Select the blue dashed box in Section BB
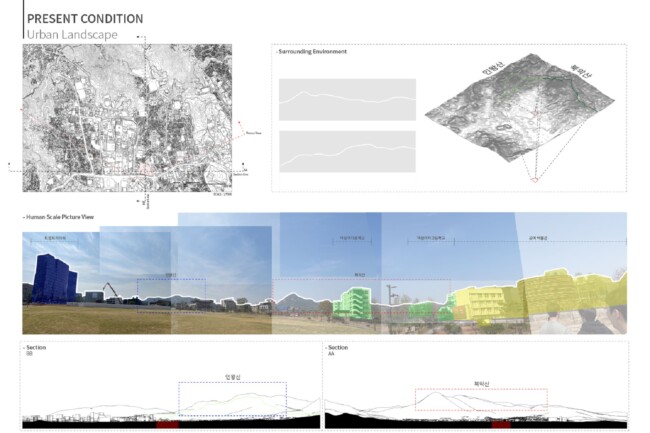This screenshot has height=433, width=650. pyautogui.click(x=232, y=398)
